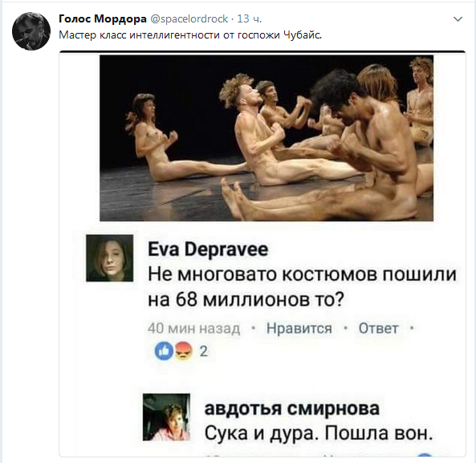This screenshot has width=476, height=463.
Task: Open the reaction count 2
Action: pos(203,351)
